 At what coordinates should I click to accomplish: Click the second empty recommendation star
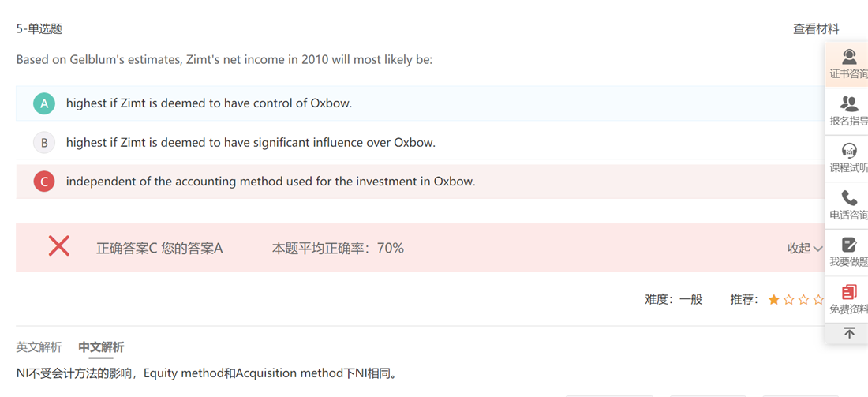789,300
